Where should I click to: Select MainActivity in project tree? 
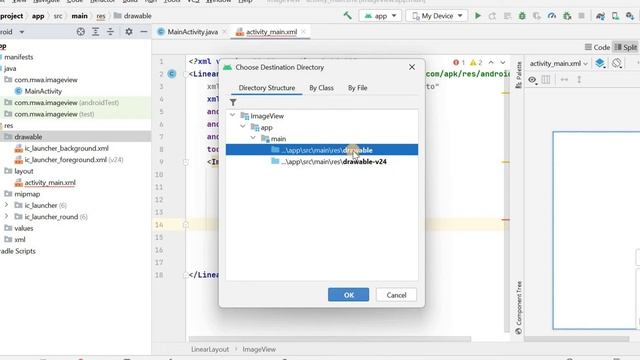[x=43, y=91]
